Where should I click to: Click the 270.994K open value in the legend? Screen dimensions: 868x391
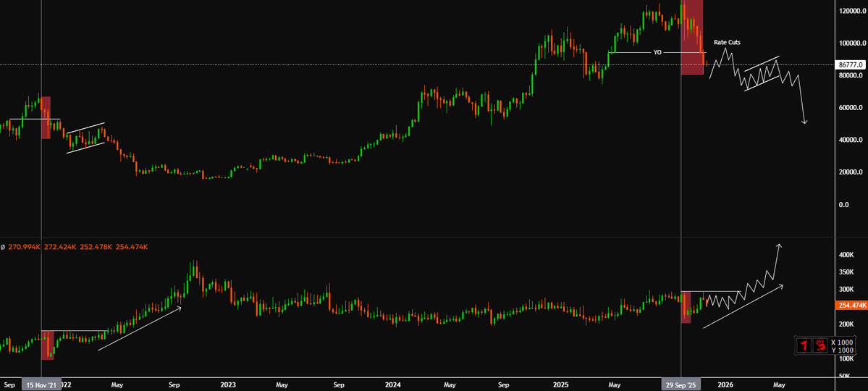tap(24, 247)
